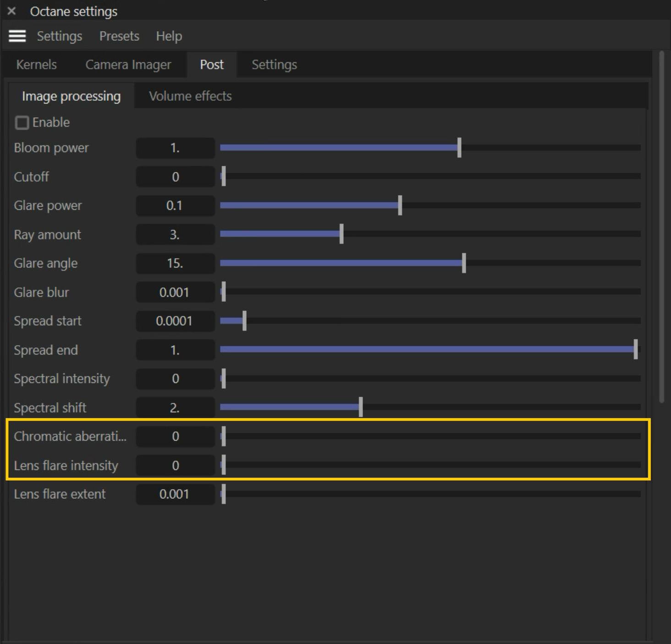This screenshot has height=644, width=671.
Task: Close the Octane settings window
Action: [12, 11]
